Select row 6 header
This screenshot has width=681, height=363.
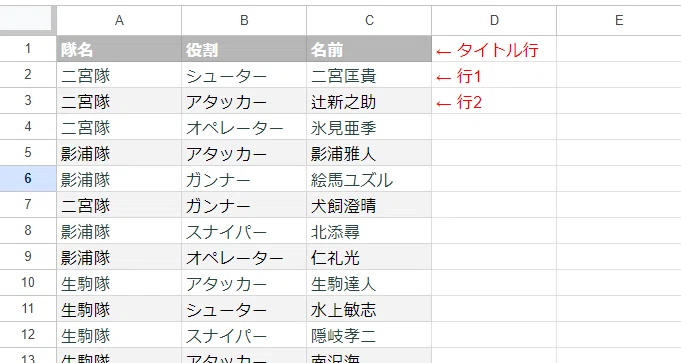point(28,178)
